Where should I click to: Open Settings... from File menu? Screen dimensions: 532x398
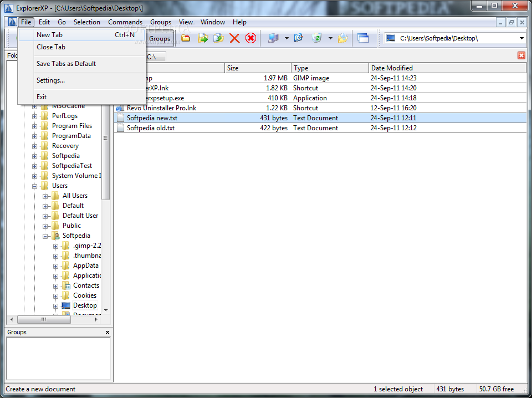[82, 80]
